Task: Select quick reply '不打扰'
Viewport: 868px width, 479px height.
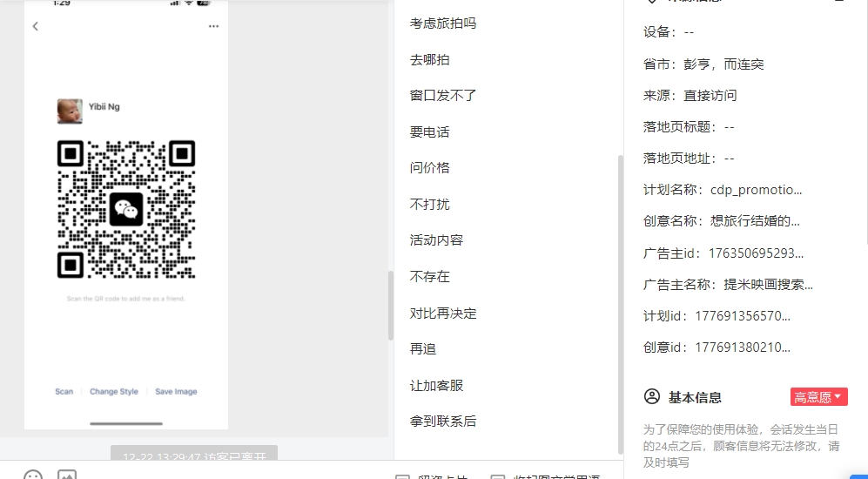Action: (x=429, y=205)
